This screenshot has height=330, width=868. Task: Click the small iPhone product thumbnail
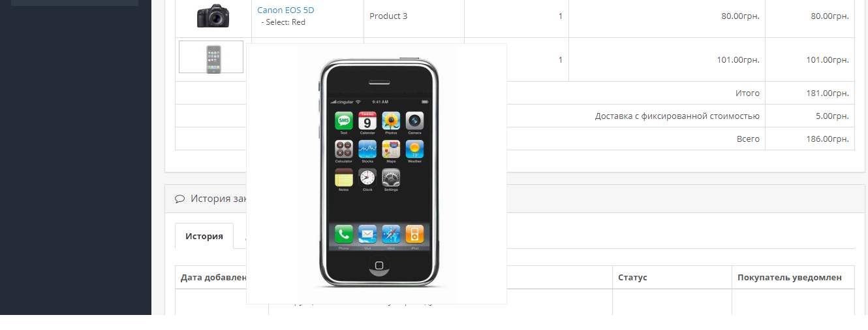tap(211, 58)
